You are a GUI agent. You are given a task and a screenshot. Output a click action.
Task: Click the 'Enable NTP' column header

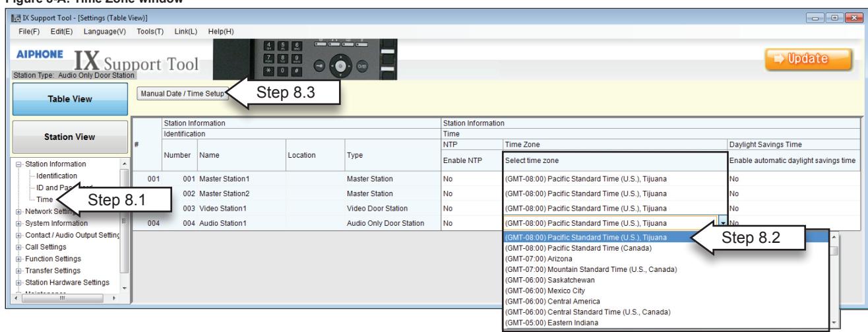pyautogui.click(x=471, y=160)
